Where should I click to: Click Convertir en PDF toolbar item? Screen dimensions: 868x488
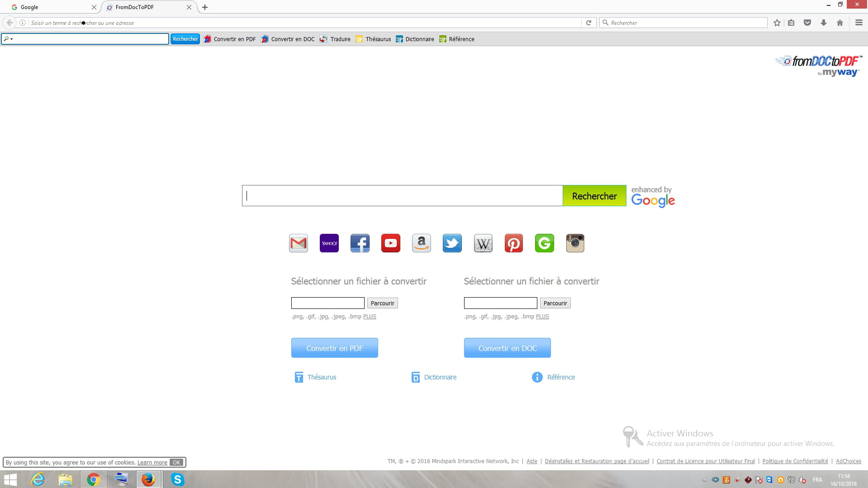click(230, 39)
